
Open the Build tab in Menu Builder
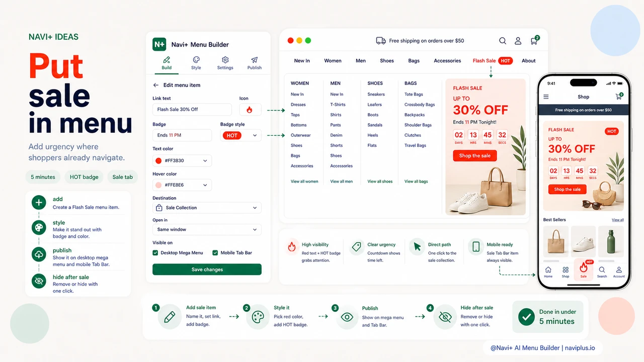(x=167, y=63)
